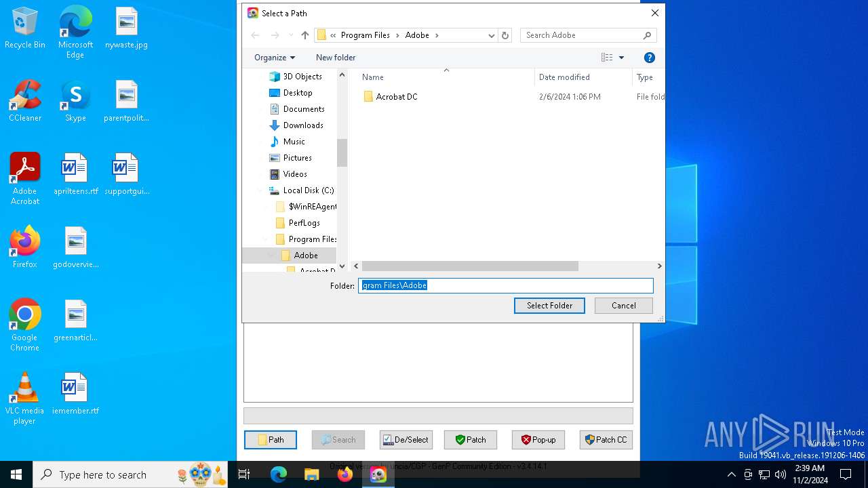Select iemember.rtf document on desktop

coord(75,394)
